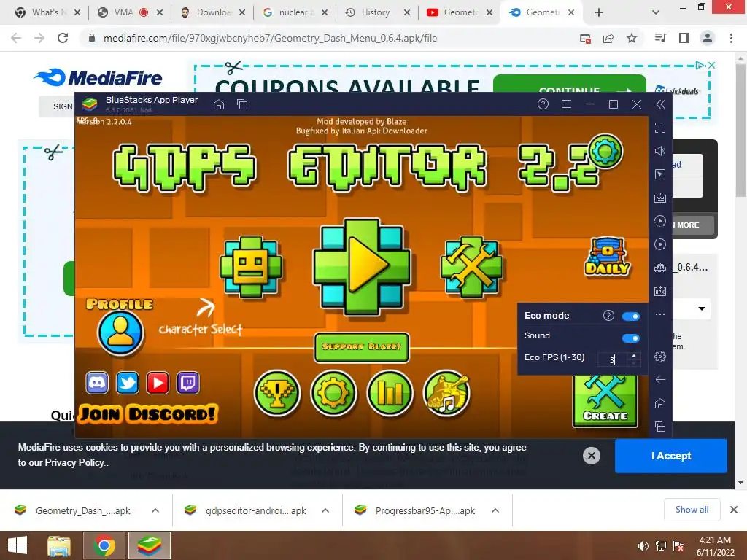Click the Eco FPS value field
Viewport: 747px width, 560px height.
point(613,359)
